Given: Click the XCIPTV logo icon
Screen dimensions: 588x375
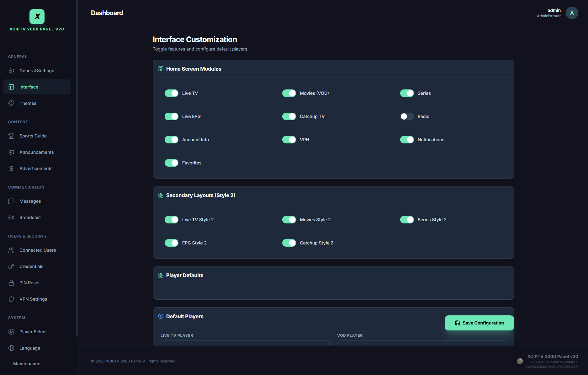Looking at the screenshot, I should click(37, 17).
